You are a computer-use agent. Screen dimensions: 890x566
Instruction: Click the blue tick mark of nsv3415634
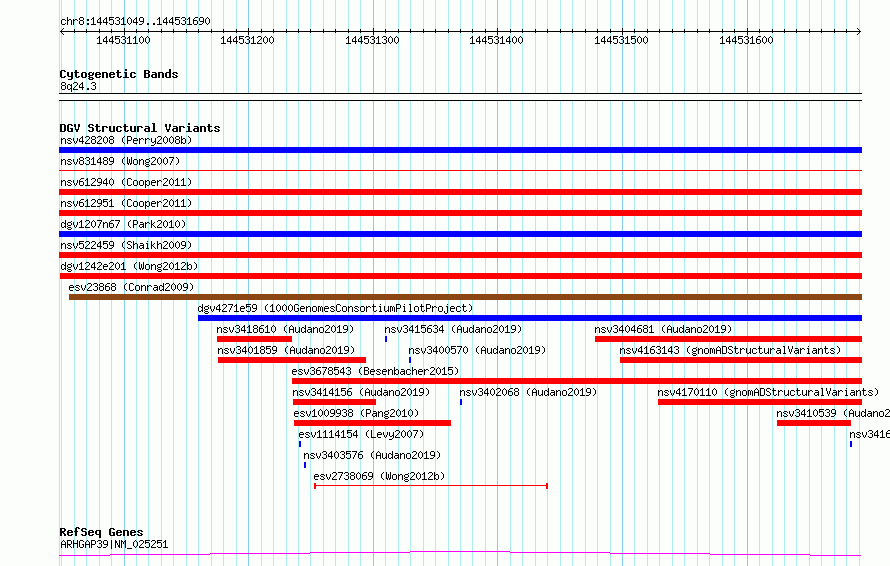[x=386, y=339]
